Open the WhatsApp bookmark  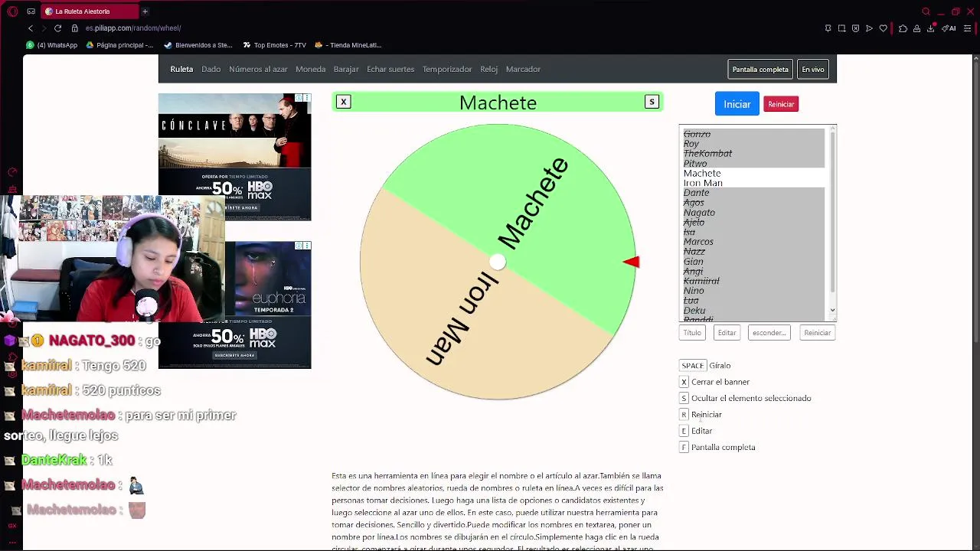point(52,45)
